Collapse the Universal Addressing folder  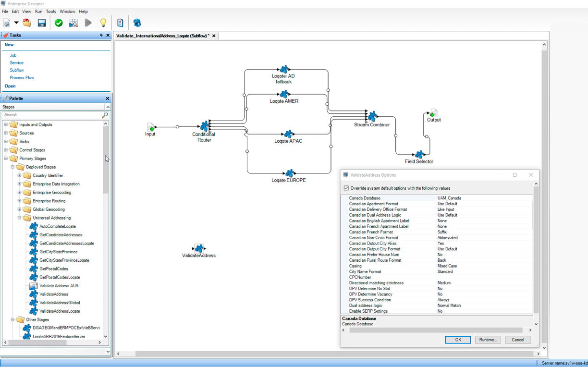click(20, 218)
